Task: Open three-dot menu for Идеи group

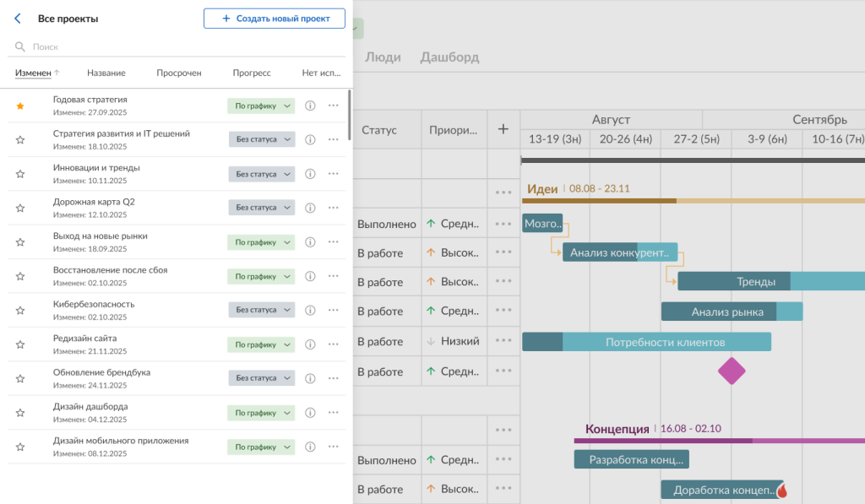Action: tap(503, 192)
